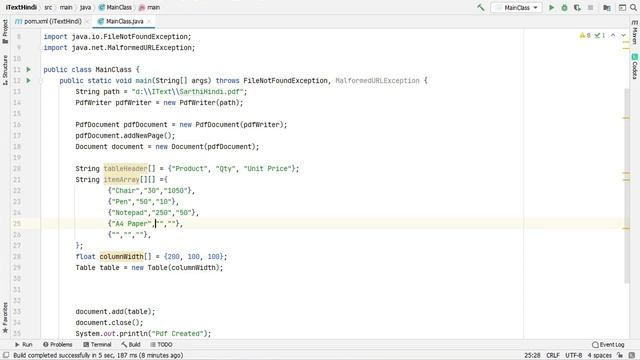Click the run gutter arrow beside class MainClass

click(29, 69)
